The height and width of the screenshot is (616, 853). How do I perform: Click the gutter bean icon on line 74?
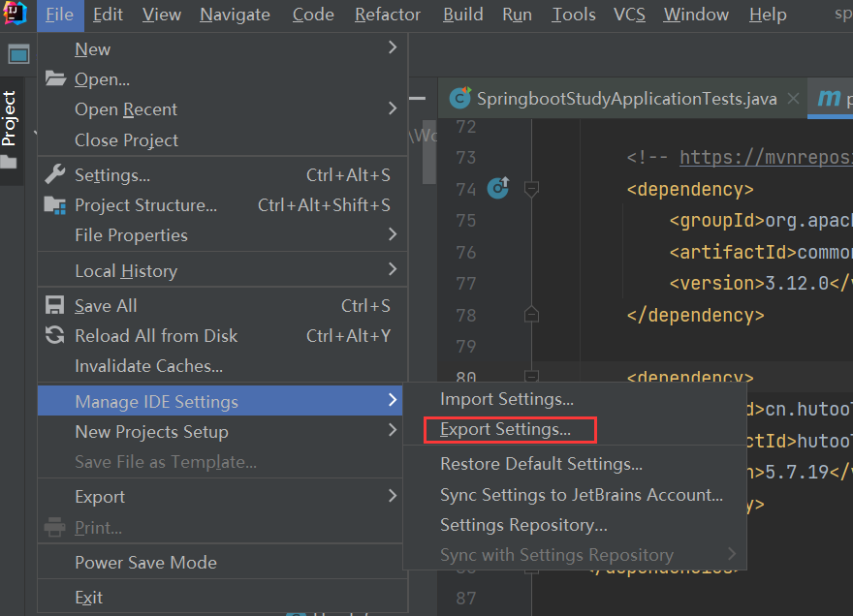coord(498,188)
